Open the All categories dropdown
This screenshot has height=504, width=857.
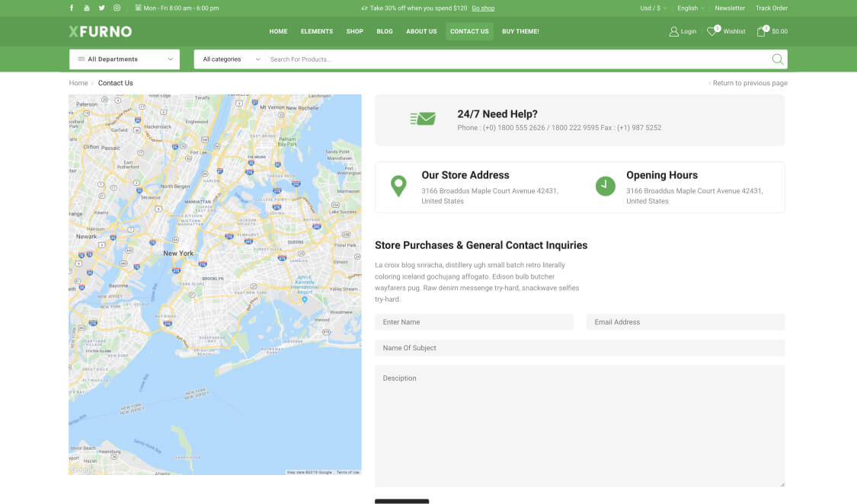[230, 59]
